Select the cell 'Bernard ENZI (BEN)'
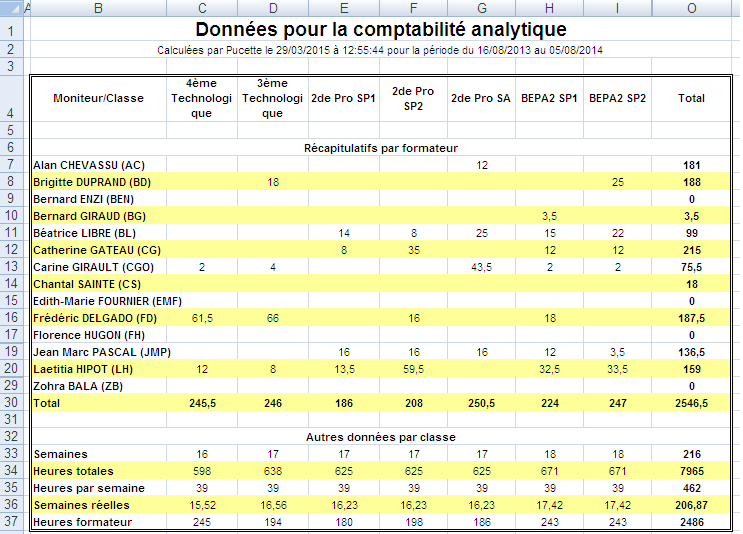This screenshot has width=743, height=534. point(99,199)
